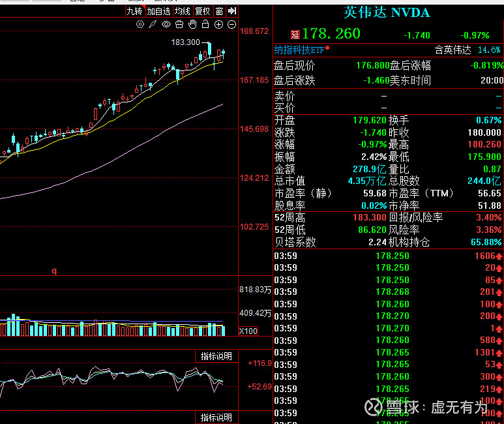Viewport: 504px width, 424px height.
Task: Zoom out with the minus icon
Action: (x=231, y=24)
